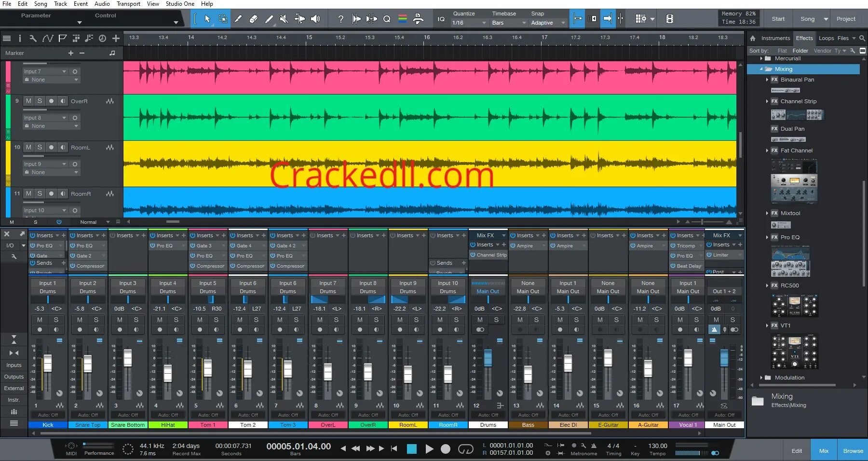Viewport: 868px width, 461px height.
Task: Switch to the Instruments browser tab
Action: click(775, 38)
